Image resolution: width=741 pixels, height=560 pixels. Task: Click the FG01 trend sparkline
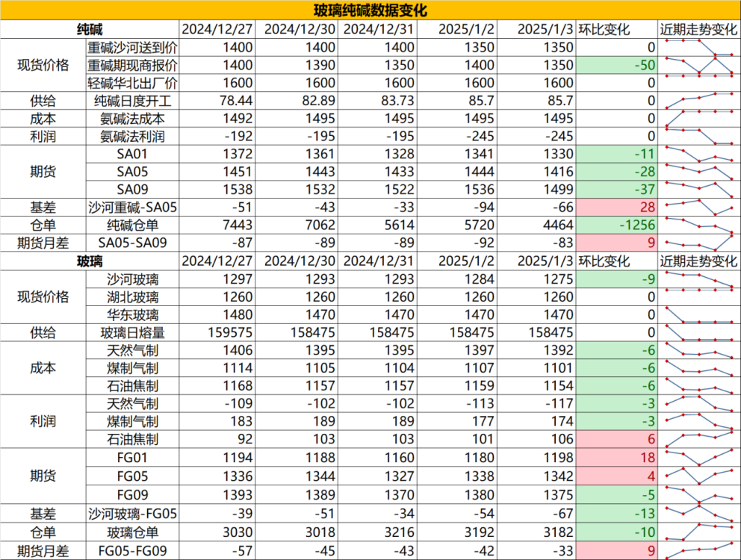tap(699, 458)
